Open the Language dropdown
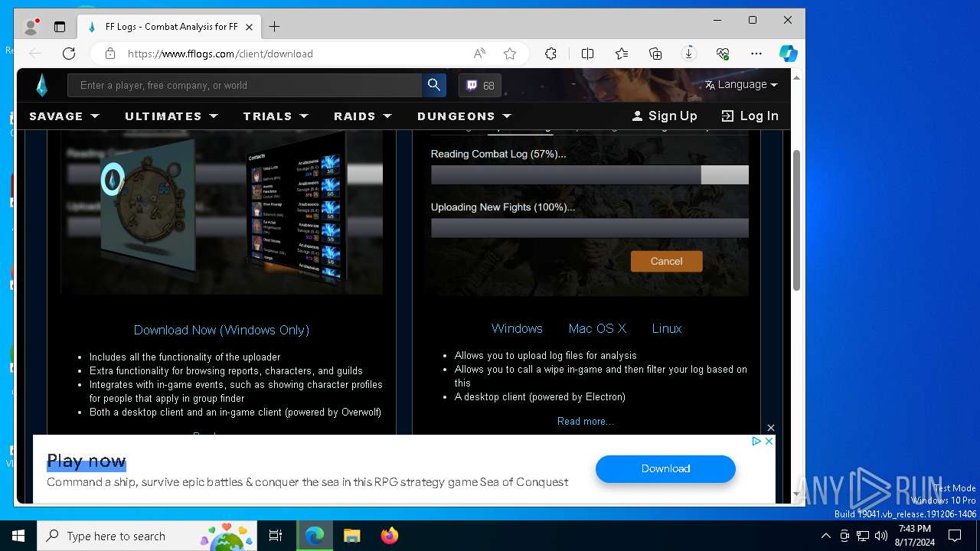Viewport: 980px width, 551px height. 741,84
